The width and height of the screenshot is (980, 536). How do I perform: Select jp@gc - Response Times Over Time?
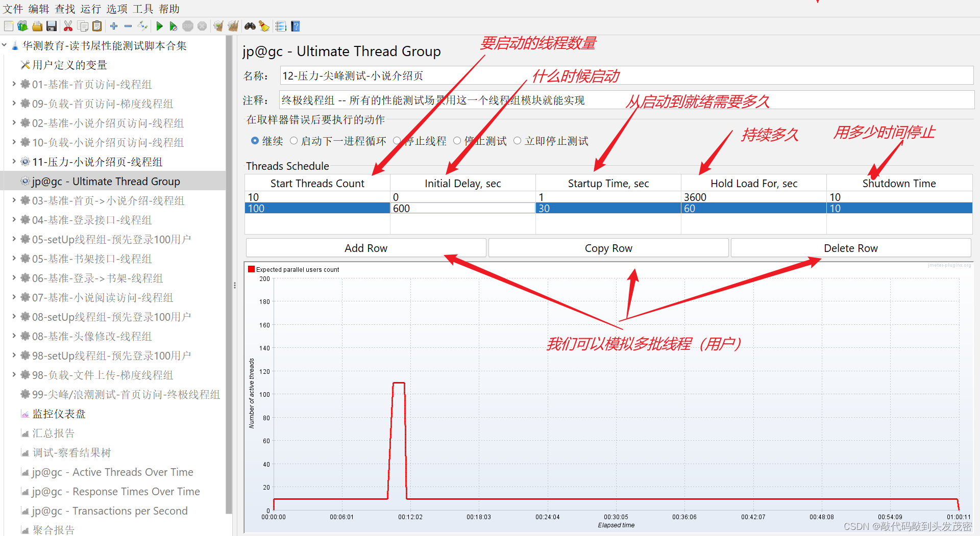[115, 491]
